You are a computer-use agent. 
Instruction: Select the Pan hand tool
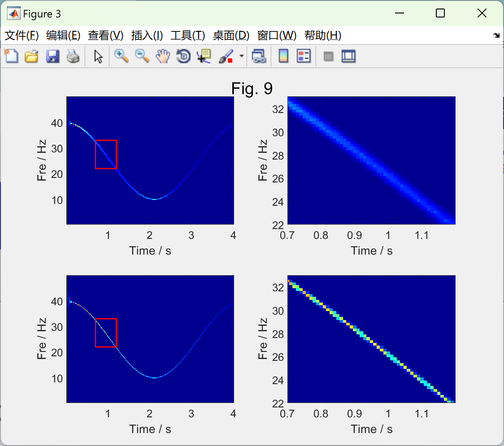click(x=163, y=56)
